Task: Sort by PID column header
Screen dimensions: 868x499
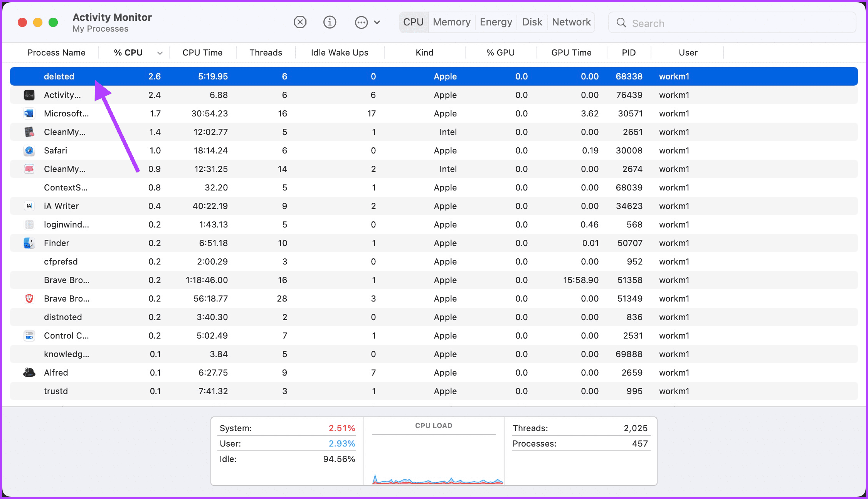Action: [x=629, y=52]
